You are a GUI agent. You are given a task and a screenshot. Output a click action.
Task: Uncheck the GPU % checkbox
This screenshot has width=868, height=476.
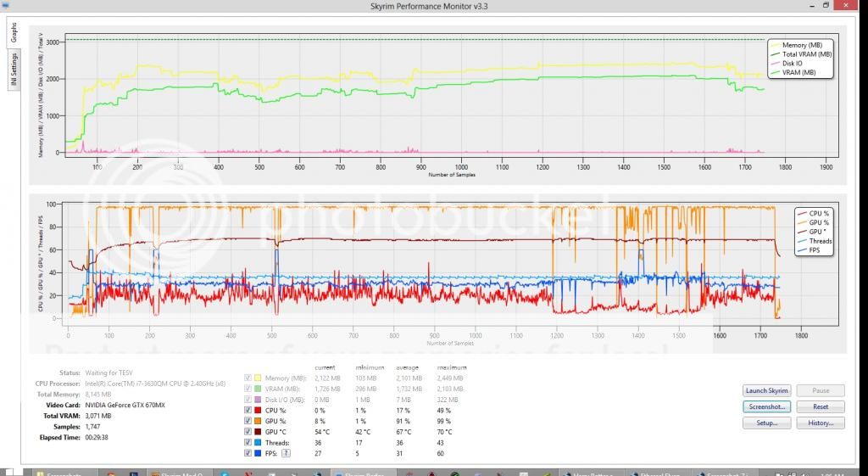[248, 421]
